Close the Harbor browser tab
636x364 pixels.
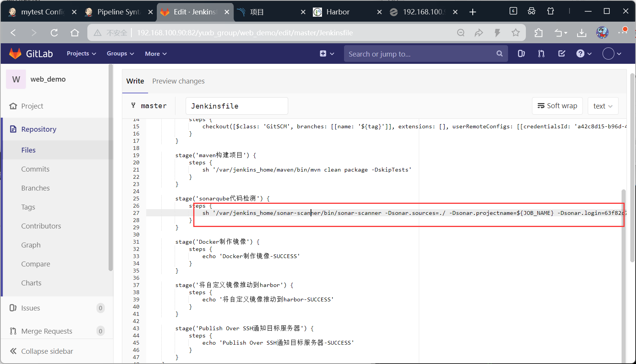(x=379, y=12)
